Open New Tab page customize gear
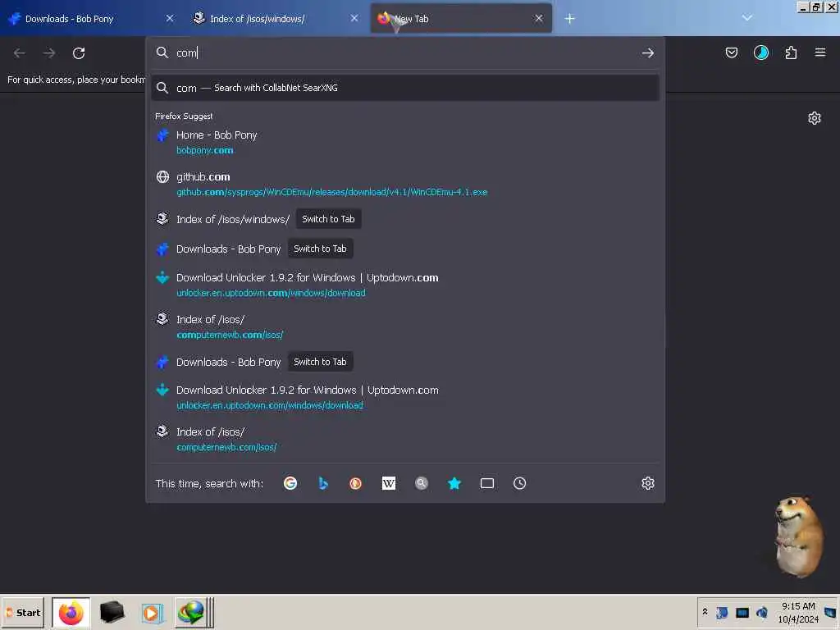The height and width of the screenshot is (630, 840). coord(815,118)
